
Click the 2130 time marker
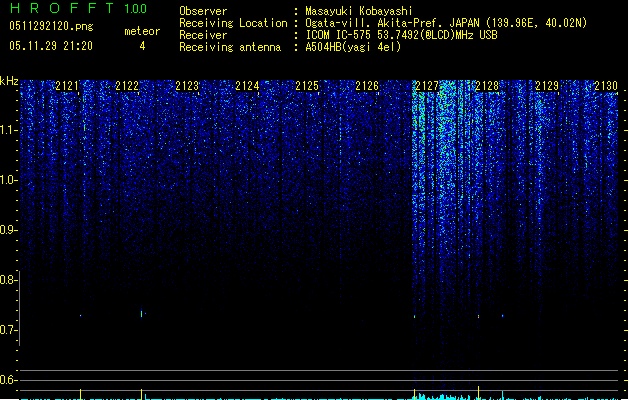click(606, 86)
